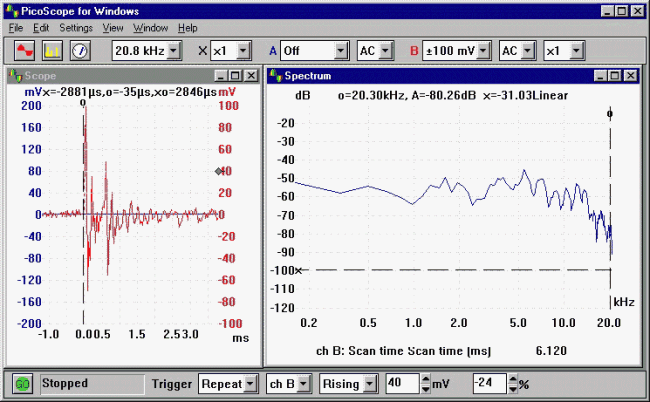Image resolution: width=650 pixels, height=402 pixels.
Task: Click the meter gauge toolbar icon
Action: click(x=79, y=50)
